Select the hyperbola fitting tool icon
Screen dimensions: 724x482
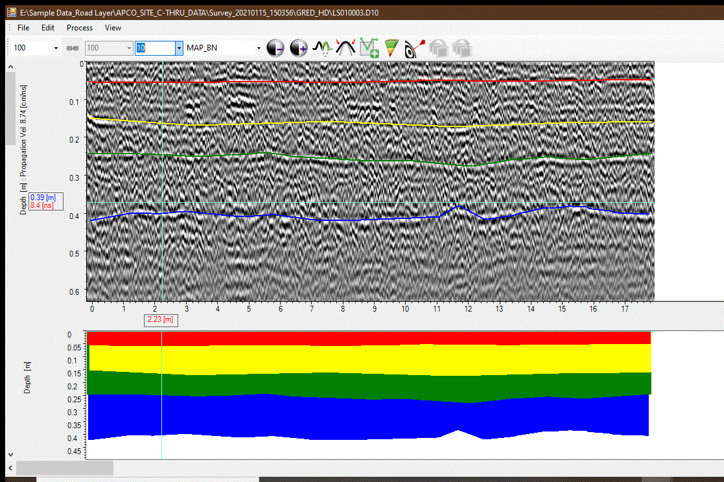pyautogui.click(x=345, y=48)
